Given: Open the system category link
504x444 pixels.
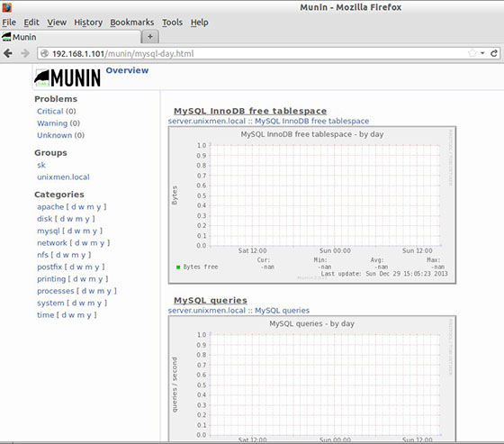Looking at the screenshot, I should (x=50, y=304).
